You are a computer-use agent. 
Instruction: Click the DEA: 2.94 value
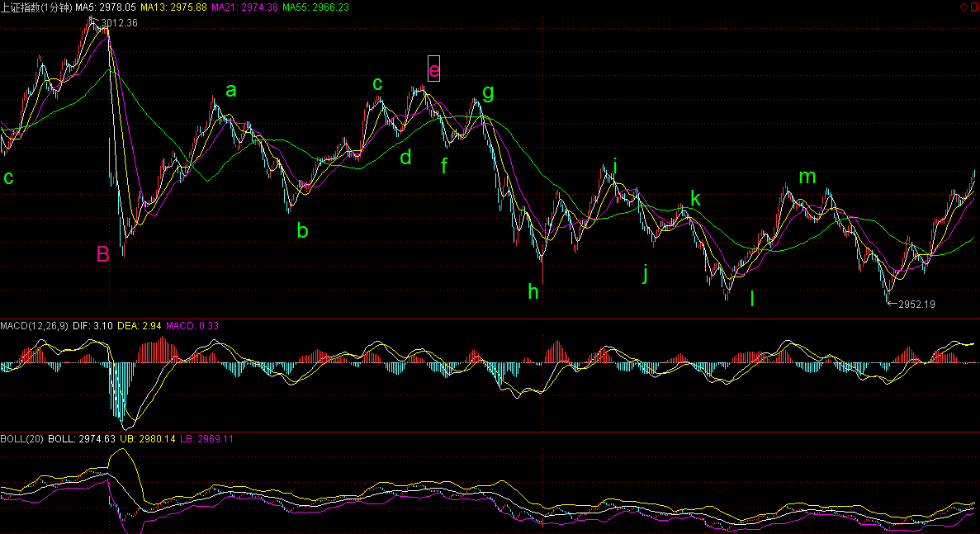[140, 326]
